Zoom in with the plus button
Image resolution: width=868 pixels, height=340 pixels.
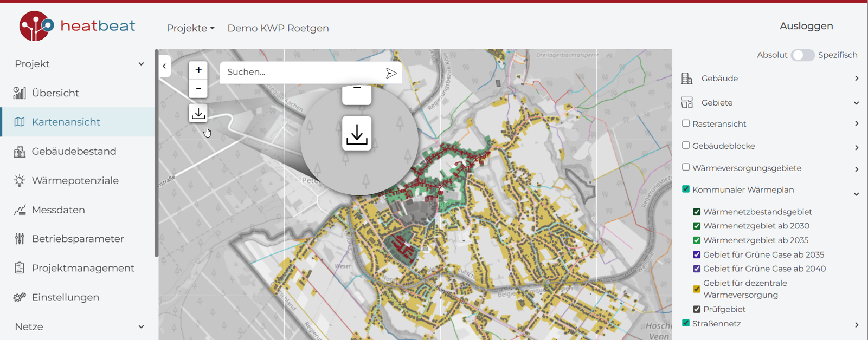(x=198, y=70)
